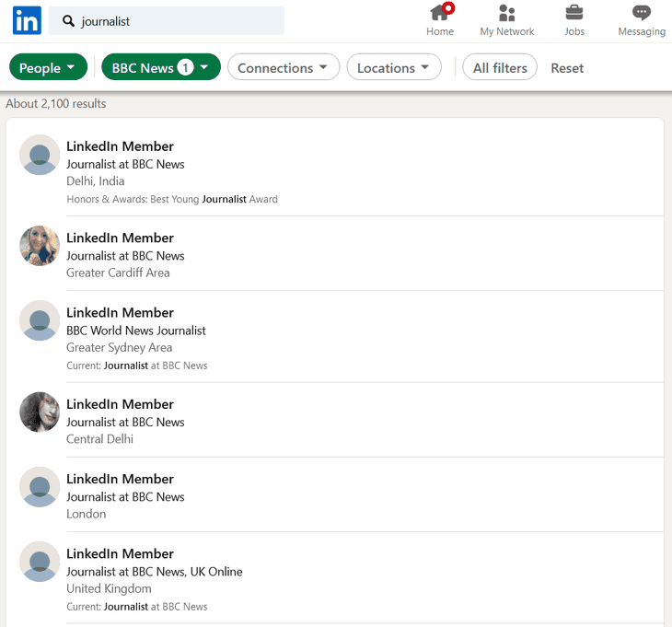
Task: Open LinkedIn Member at BBC News, UK Online
Action: click(120, 553)
